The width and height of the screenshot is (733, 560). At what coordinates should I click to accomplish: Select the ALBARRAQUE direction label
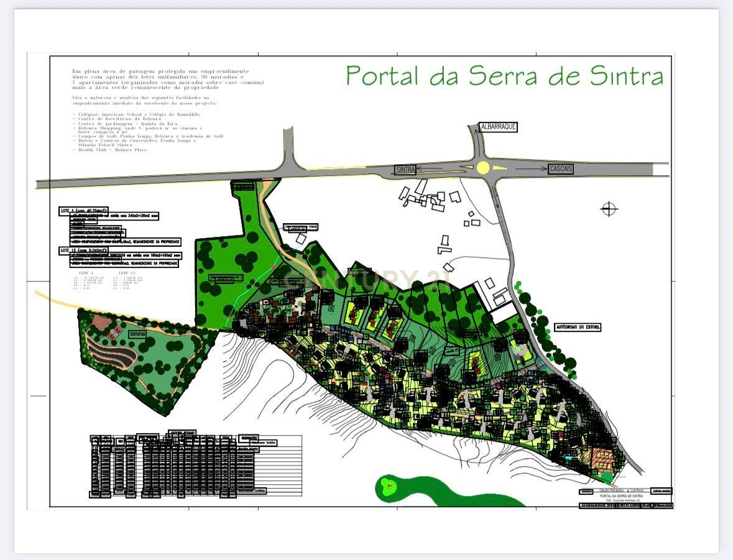tap(499, 127)
